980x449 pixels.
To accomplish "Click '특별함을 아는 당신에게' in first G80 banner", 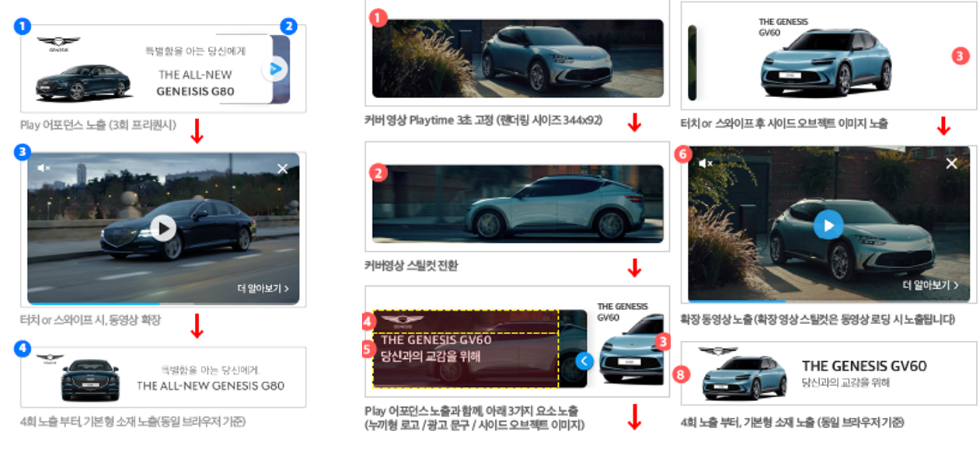I will pos(196,51).
